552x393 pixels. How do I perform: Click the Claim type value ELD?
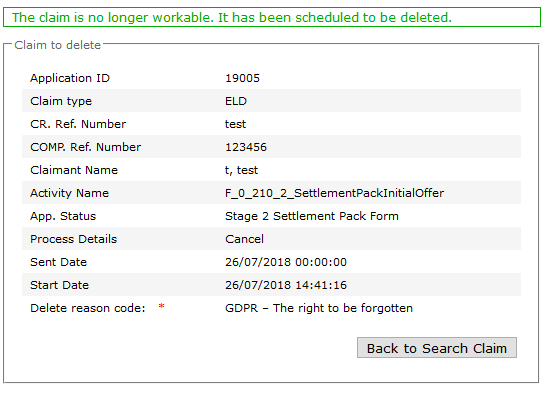pos(236,101)
